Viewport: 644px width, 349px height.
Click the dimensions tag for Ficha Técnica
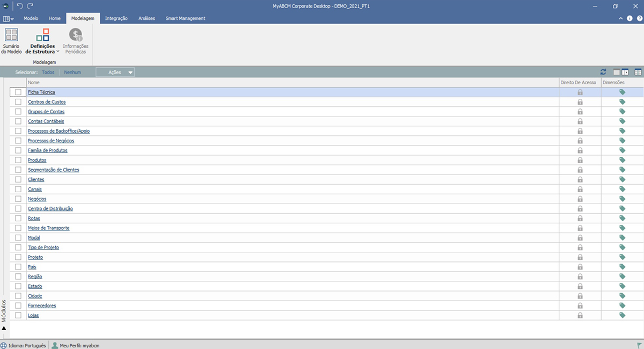click(x=623, y=92)
